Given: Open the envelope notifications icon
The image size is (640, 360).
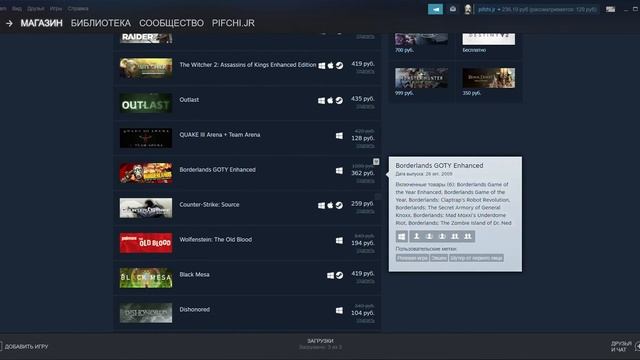Looking at the screenshot, I should (453, 9).
